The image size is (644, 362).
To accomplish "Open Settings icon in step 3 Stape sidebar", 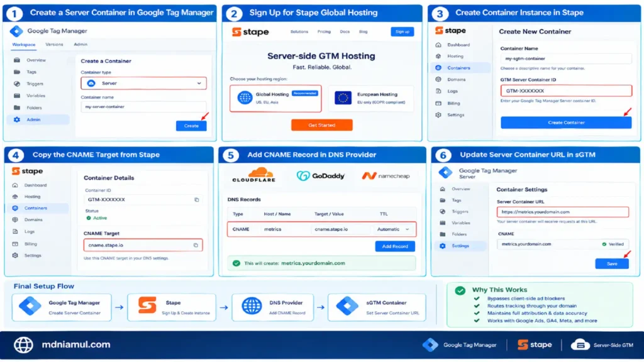I will (438, 115).
